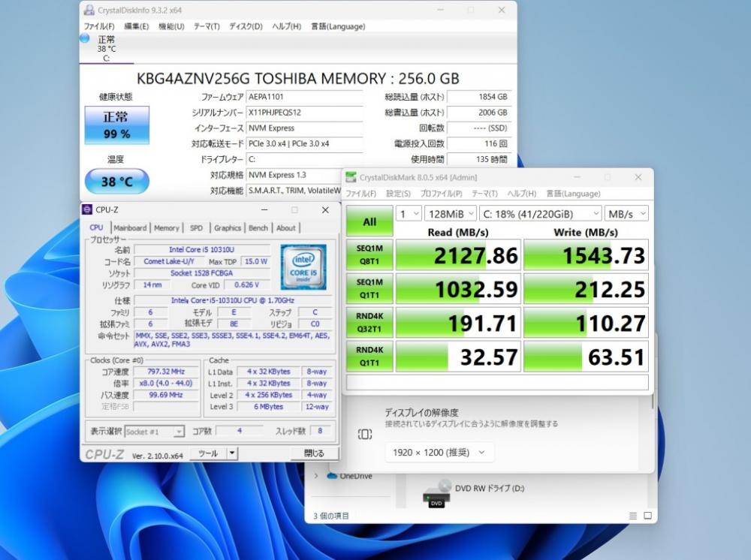The image size is (751, 560).
Task: Click the green All benchmark button
Action: (369, 221)
